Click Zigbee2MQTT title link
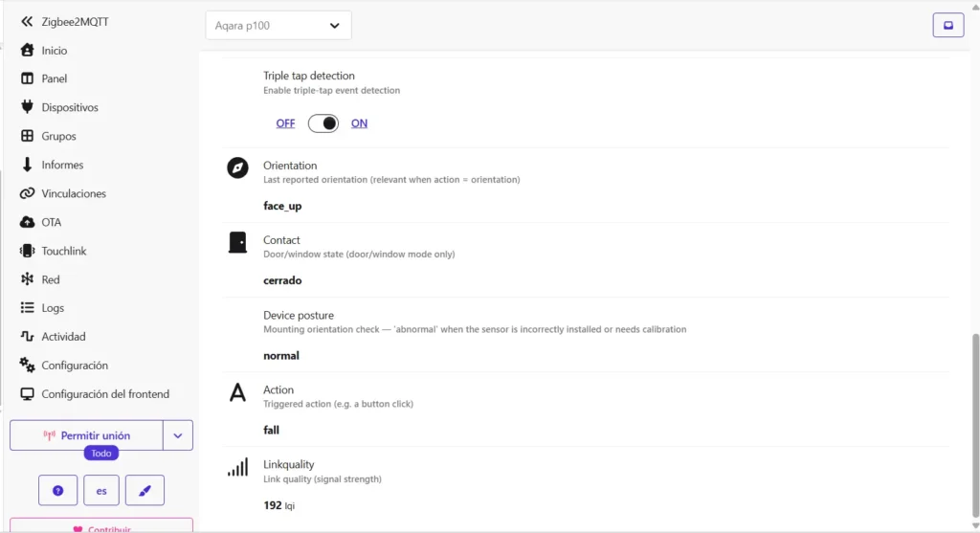 coord(75,22)
